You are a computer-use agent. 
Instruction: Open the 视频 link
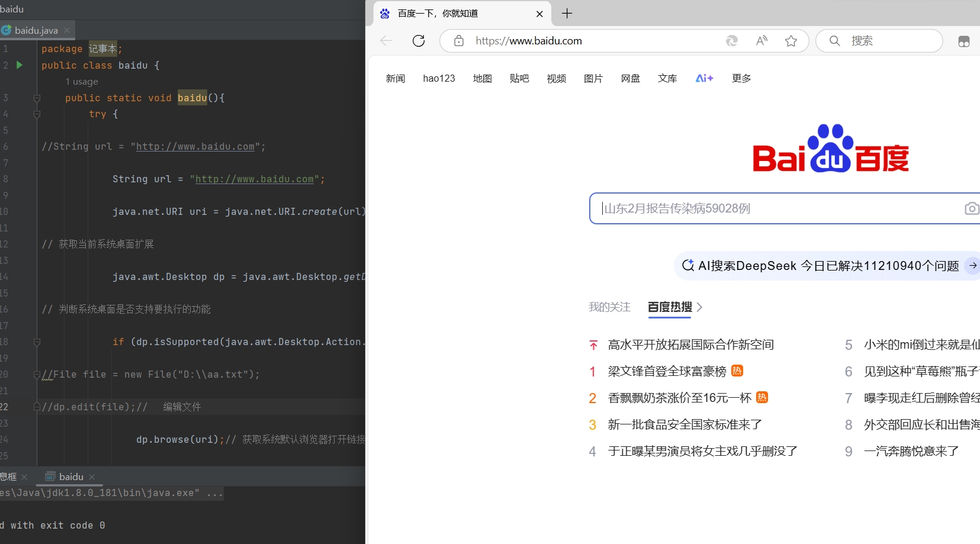click(x=556, y=78)
